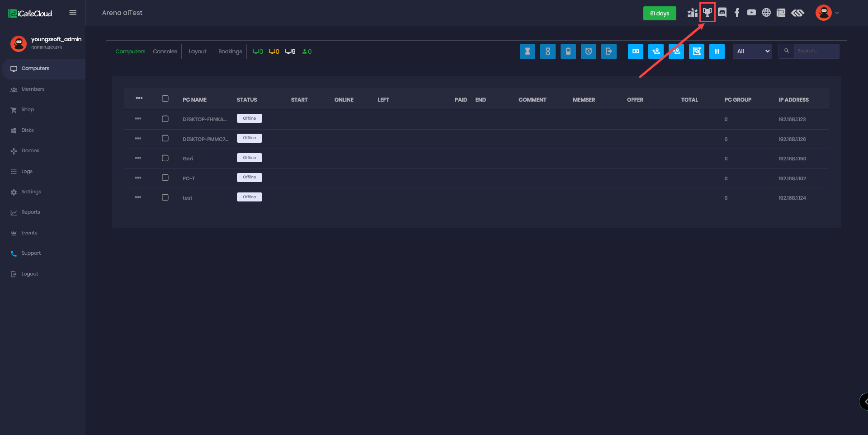
Task: Open the All filter dropdown
Action: pyautogui.click(x=752, y=51)
